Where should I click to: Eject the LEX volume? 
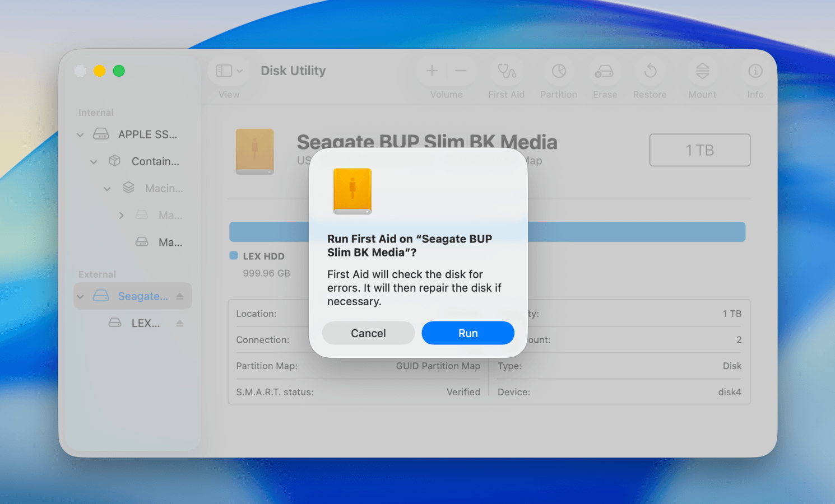tap(180, 323)
